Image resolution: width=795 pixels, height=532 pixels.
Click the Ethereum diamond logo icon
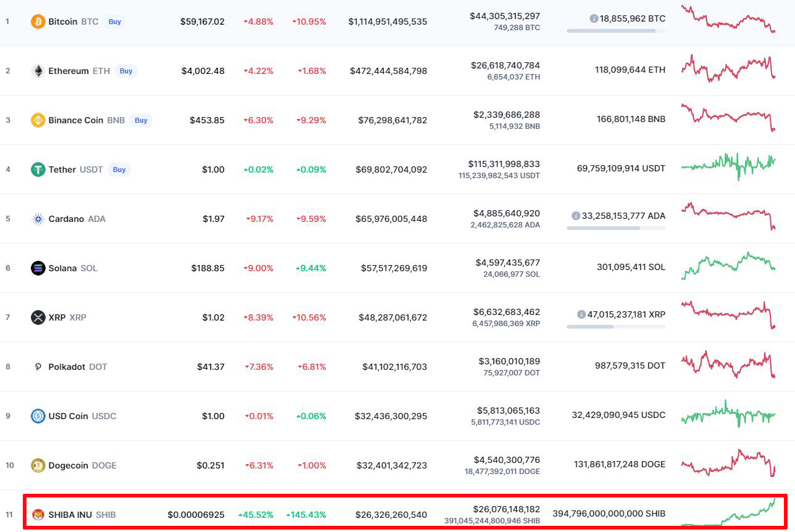pos(38,71)
